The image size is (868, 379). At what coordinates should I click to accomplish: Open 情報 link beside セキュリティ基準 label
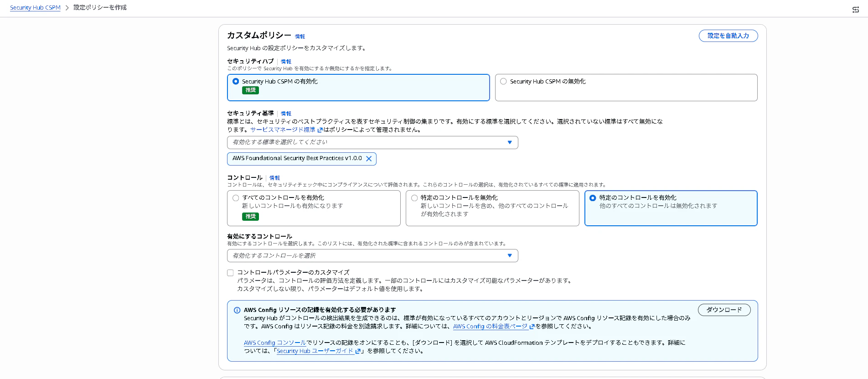(x=286, y=114)
